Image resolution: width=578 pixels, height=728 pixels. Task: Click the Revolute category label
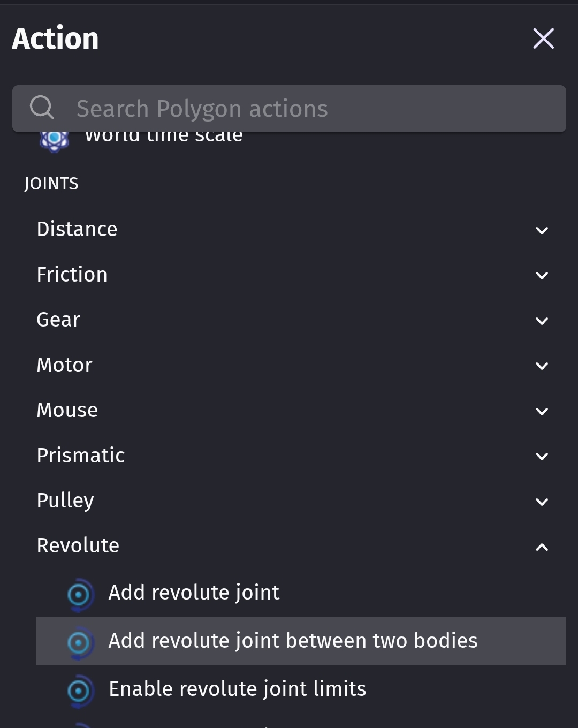78,545
